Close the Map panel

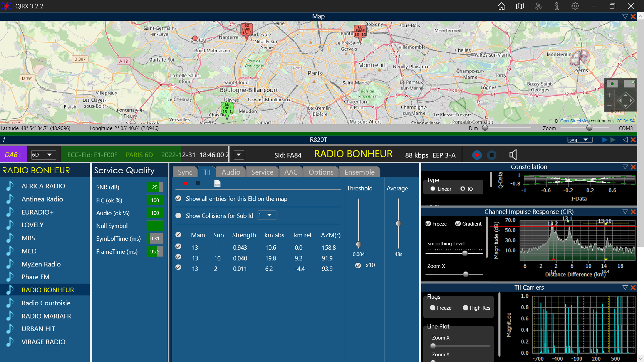633,16
